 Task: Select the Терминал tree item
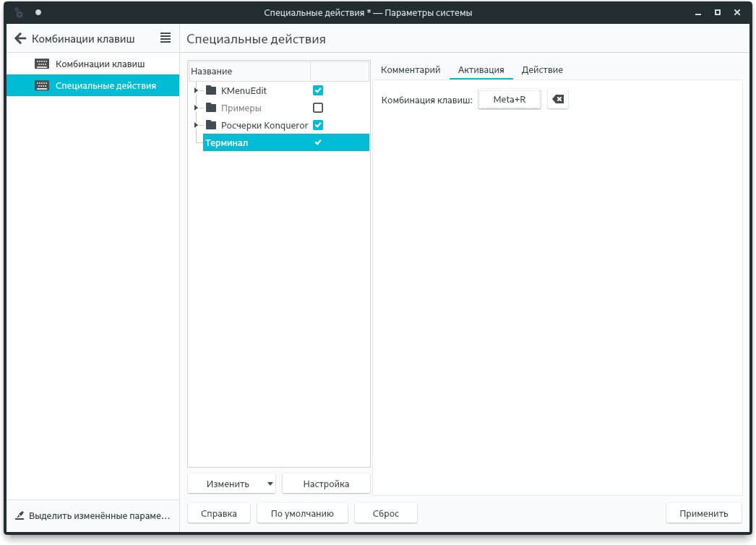coord(286,143)
